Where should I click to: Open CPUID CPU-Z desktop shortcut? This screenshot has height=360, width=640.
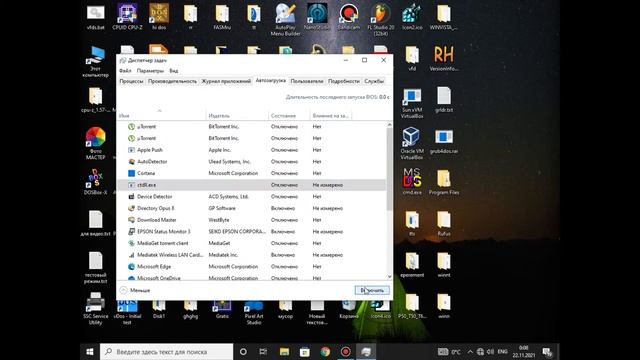click(x=127, y=17)
